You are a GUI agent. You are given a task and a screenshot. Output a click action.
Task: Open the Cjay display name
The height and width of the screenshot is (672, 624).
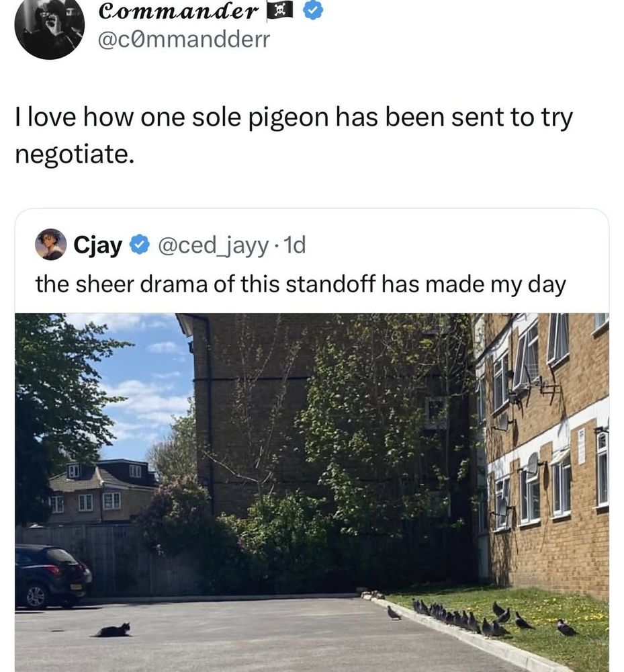click(97, 245)
